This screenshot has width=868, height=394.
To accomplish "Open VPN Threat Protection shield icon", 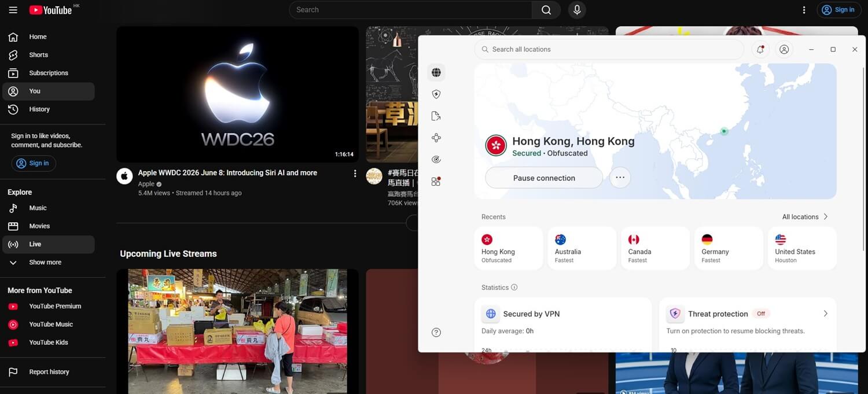I will [436, 94].
